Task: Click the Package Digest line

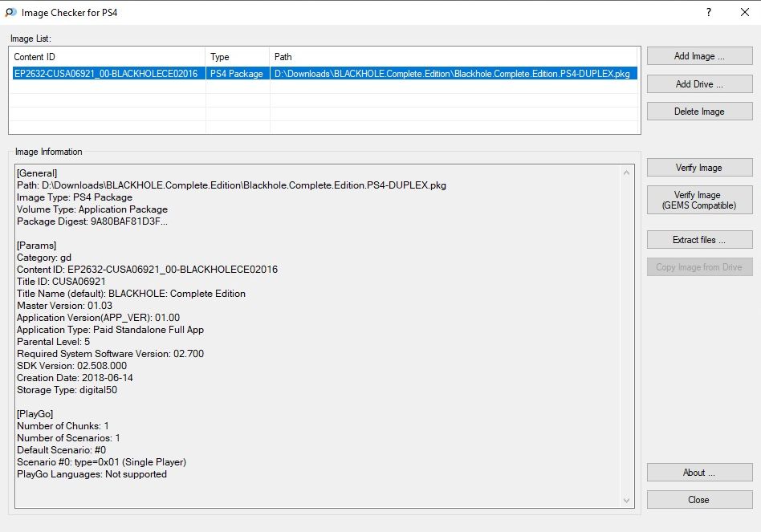Action: point(92,221)
